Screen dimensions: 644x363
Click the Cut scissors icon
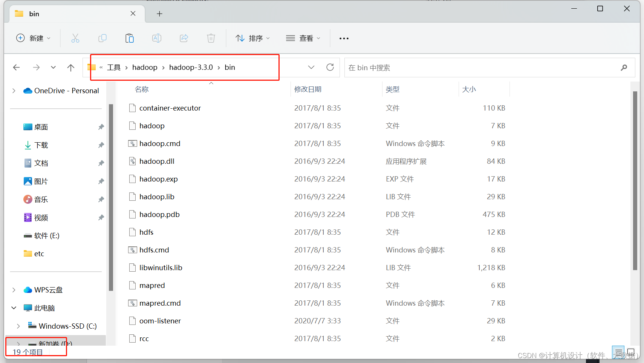(75, 38)
